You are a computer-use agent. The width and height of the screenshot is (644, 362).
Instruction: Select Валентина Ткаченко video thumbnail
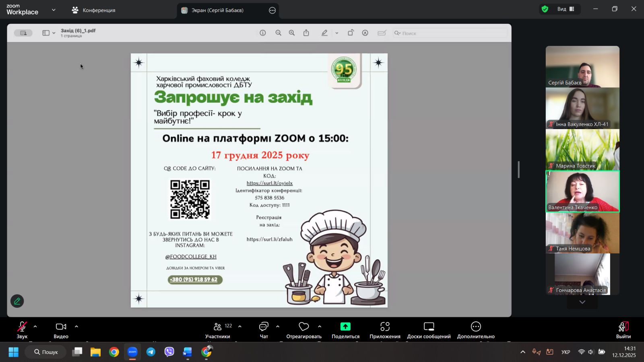point(582,191)
